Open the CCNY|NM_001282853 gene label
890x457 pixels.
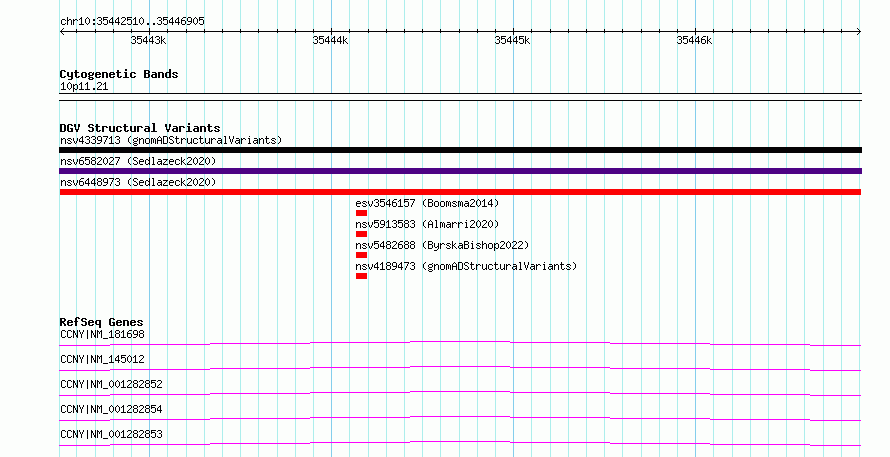click(111, 434)
